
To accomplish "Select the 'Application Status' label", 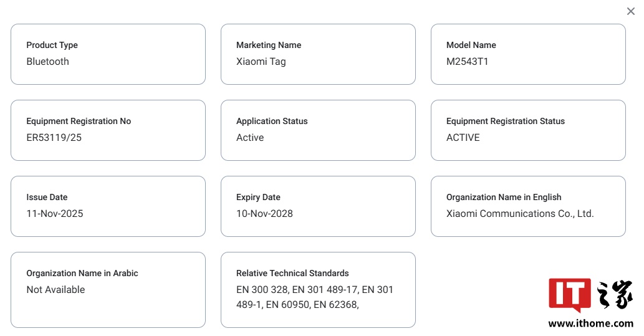I will [x=272, y=121].
